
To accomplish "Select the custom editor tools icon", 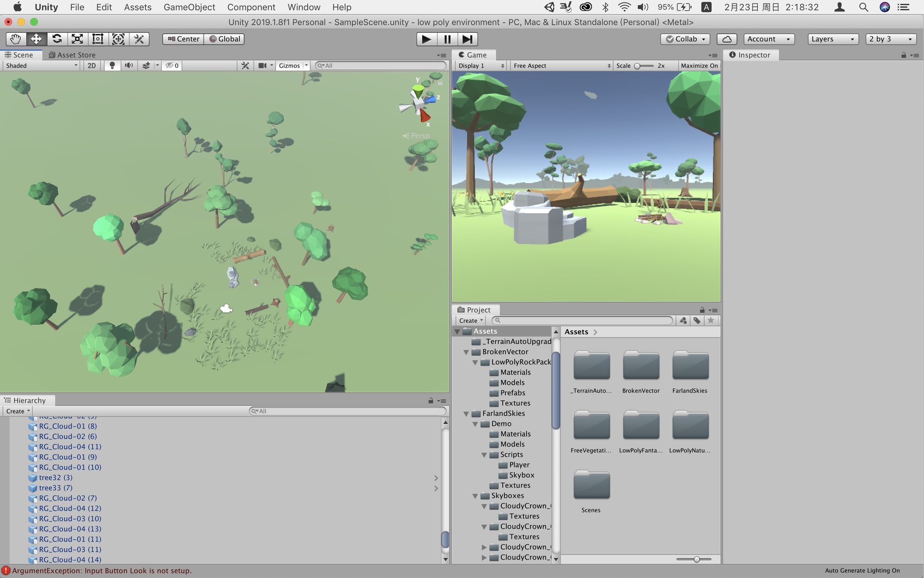I will click(x=139, y=39).
